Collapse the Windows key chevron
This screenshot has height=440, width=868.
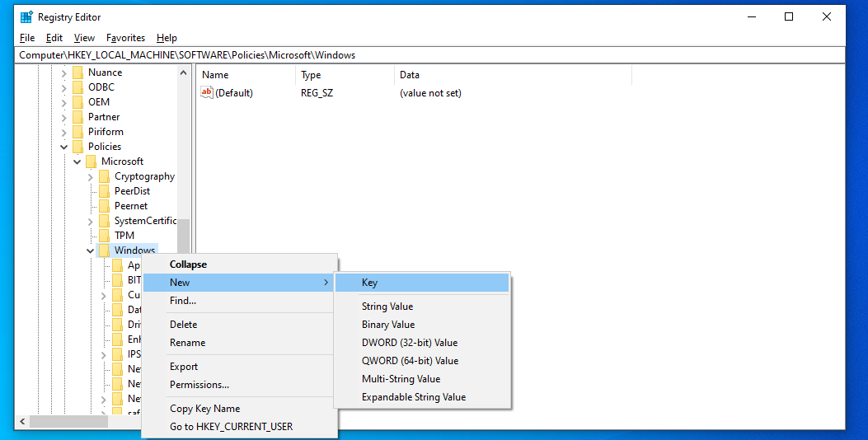pos(90,250)
